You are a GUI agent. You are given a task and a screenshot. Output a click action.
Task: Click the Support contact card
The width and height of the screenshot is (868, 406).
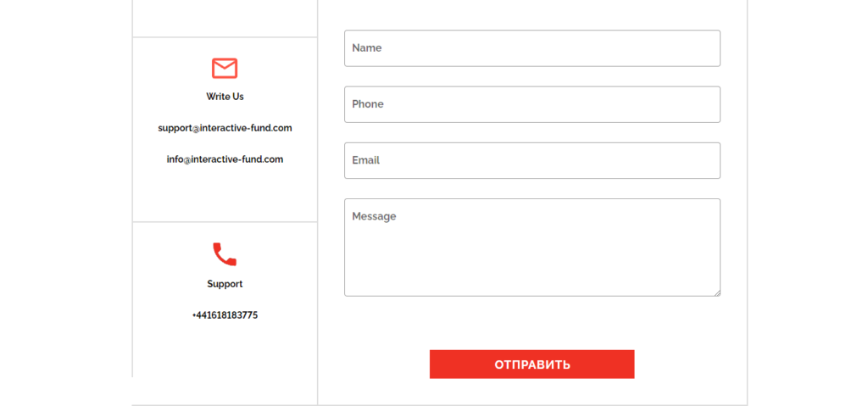point(225,300)
